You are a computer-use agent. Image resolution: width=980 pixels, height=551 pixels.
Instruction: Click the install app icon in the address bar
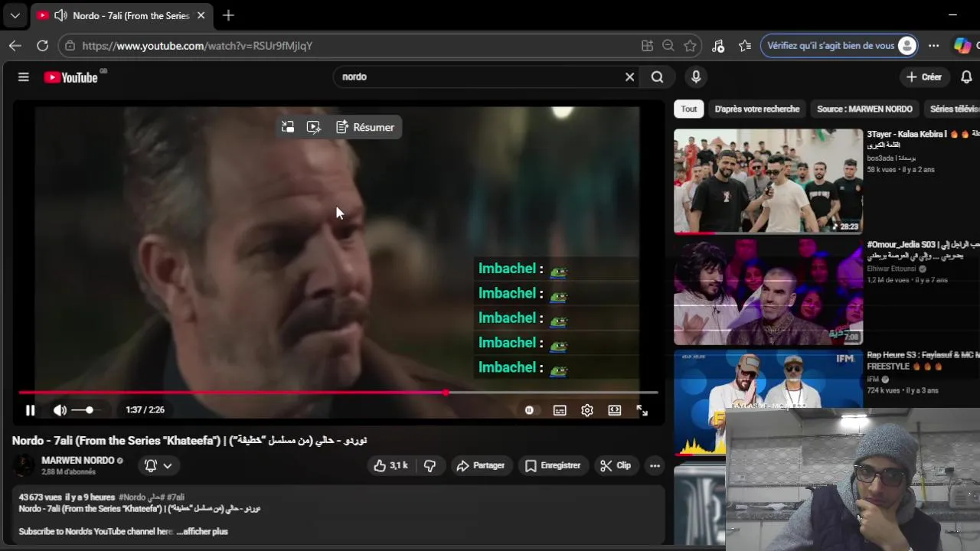click(x=647, y=46)
